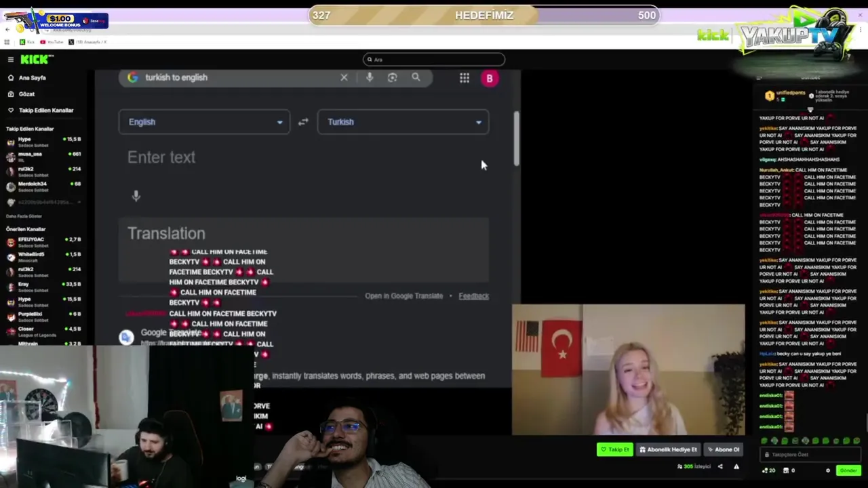Open the English source language dropdown
Screen dimensions: 868x488
click(204, 122)
